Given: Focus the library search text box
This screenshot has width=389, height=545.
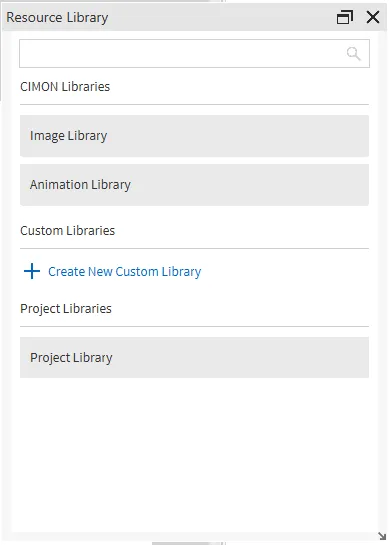Looking at the screenshot, I should [194, 54].
